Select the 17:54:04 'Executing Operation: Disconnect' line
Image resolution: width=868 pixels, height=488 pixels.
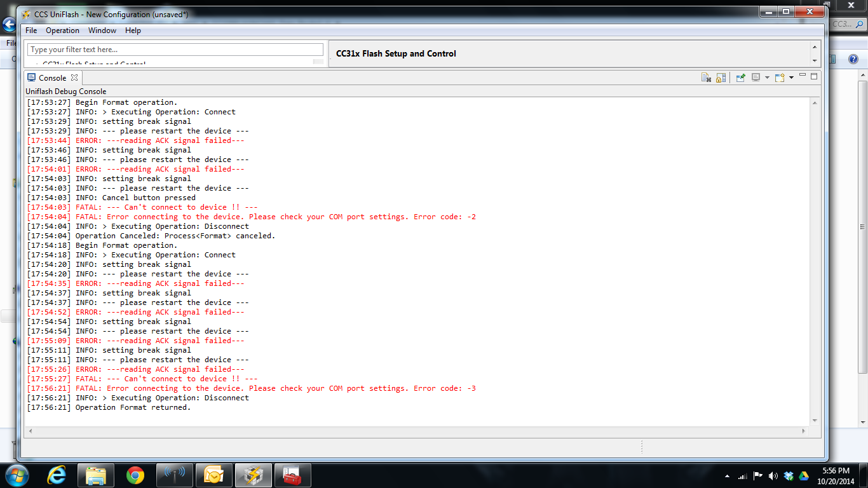(138, 226)
